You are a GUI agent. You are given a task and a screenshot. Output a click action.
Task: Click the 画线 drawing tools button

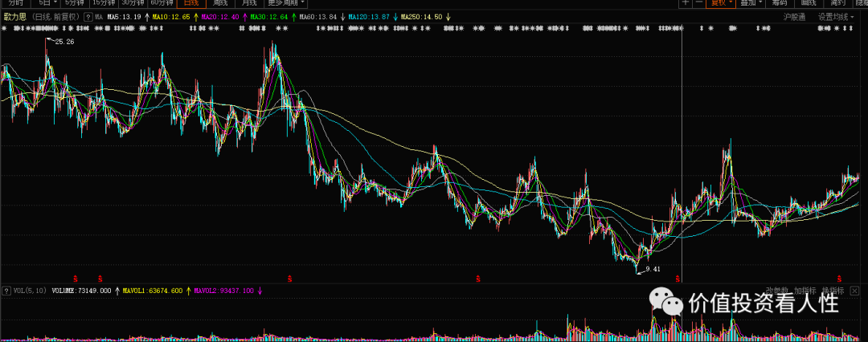[x=809, y=2]
